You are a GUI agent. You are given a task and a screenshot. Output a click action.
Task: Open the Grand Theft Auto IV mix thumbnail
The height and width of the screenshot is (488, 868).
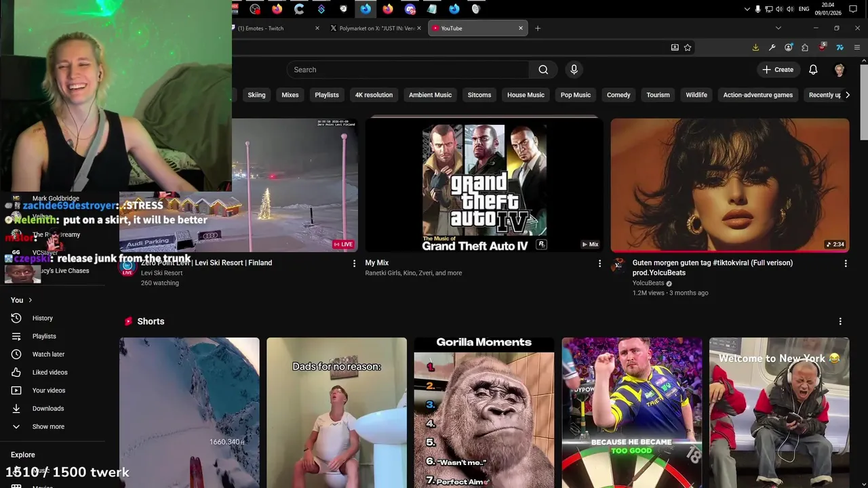(484, 185)
